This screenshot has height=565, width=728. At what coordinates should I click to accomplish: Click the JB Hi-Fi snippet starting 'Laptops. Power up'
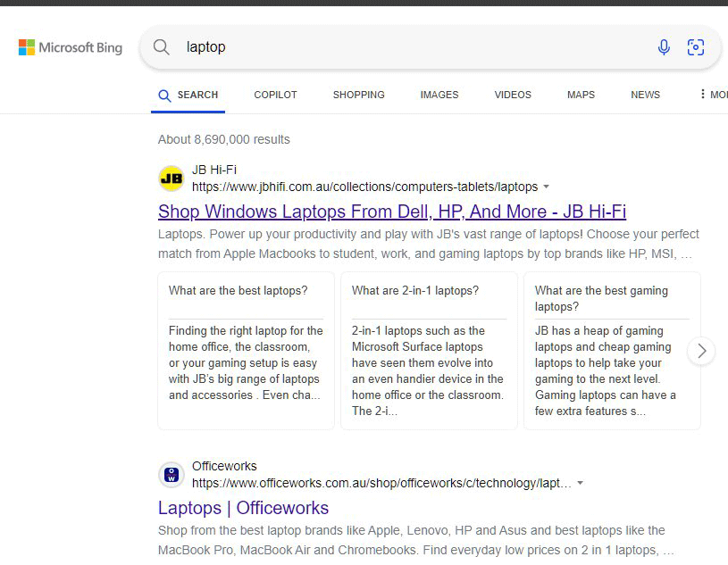click(x=428, y=244)
